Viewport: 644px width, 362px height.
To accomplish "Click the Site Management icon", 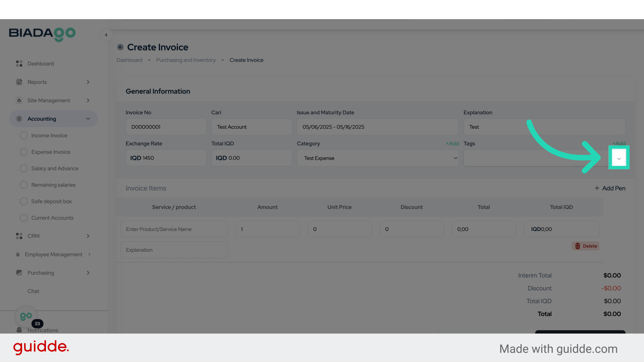I will tap(19, 101).
